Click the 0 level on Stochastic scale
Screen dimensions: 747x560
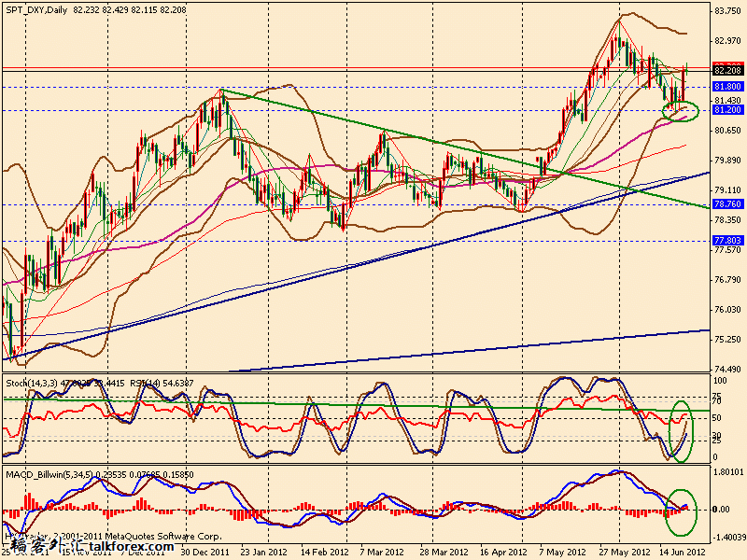tap(715, 457)
